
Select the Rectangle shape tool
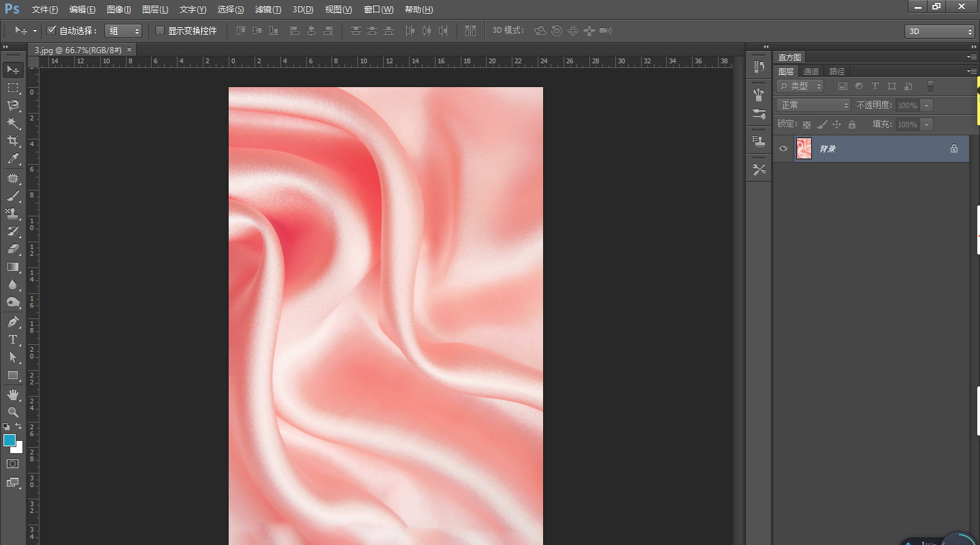13,375
